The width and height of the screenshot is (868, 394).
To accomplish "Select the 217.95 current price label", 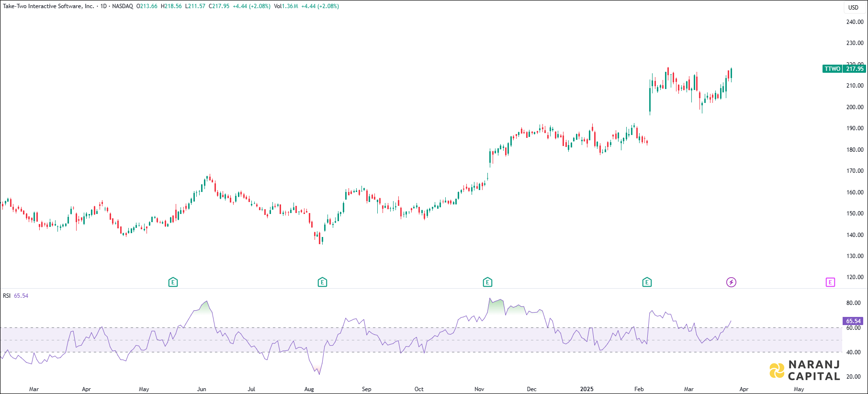I will click(x=855, y=69).
